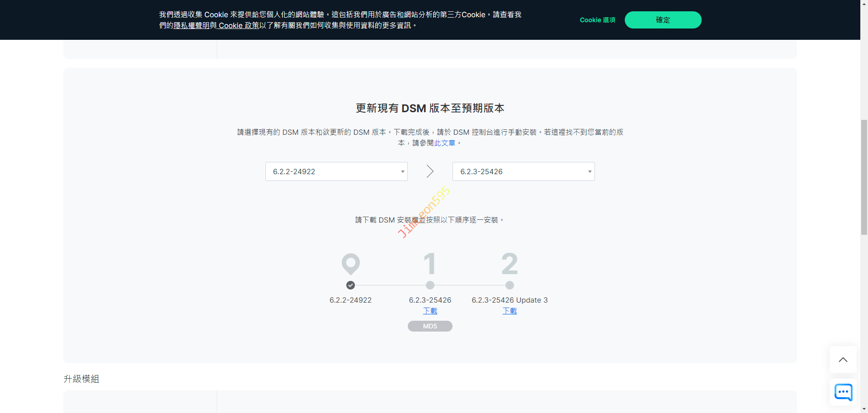Click the checkmark dot for version 6.2.2-24922
Viewport: 868px width, 413px height.
(x=350, y=285)
